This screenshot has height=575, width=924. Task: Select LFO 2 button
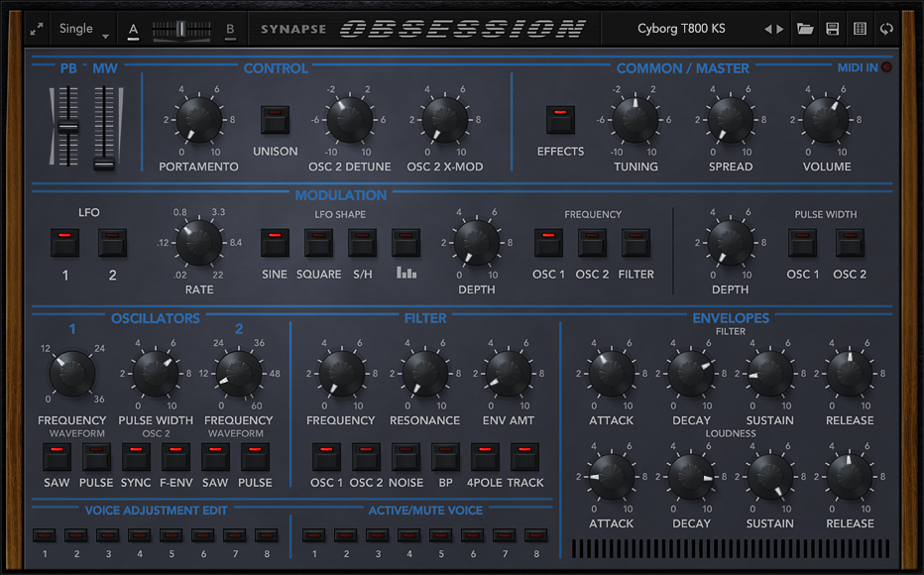pyautogui.click(x=112, y=243)
